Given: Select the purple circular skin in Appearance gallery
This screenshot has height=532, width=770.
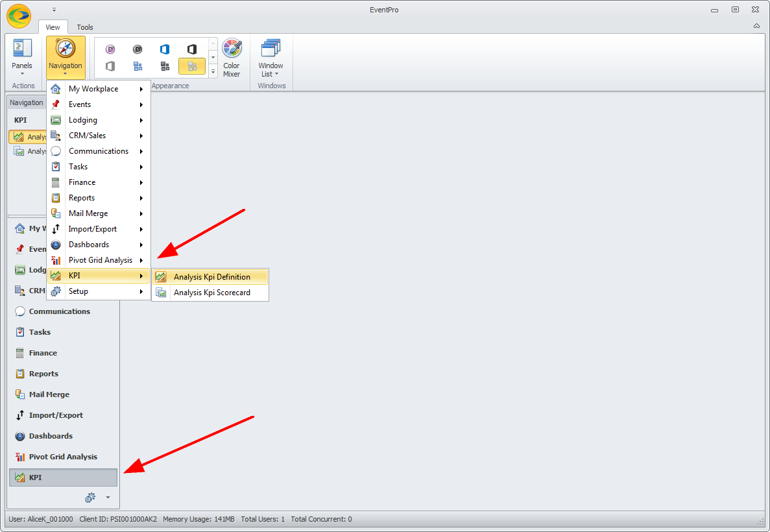Looking at the screenshot, I should [110, 49].
